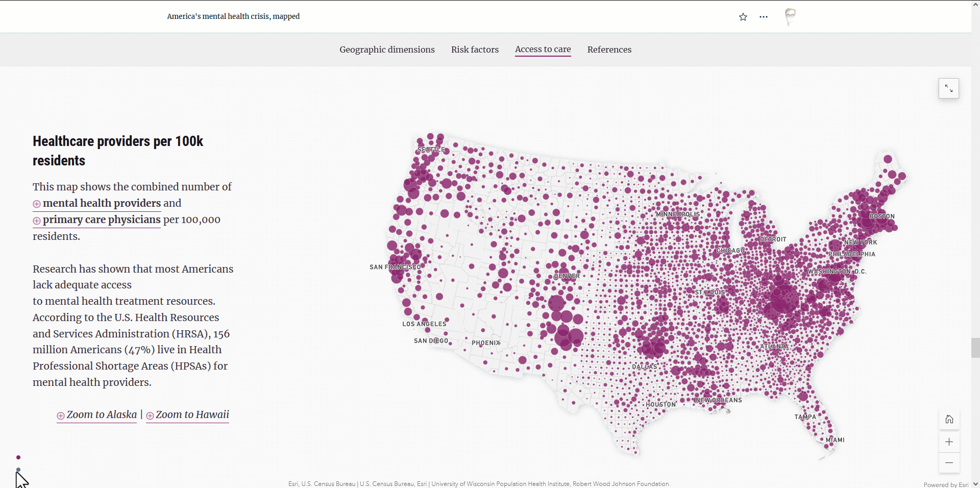Go to the References section
Screen dimensions: 980x488
[609, 50]
